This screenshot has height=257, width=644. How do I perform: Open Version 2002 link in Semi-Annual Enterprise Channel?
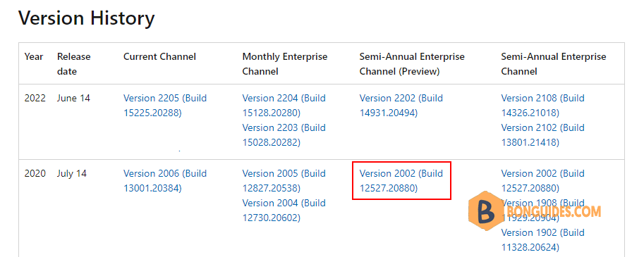coord(542,181)
